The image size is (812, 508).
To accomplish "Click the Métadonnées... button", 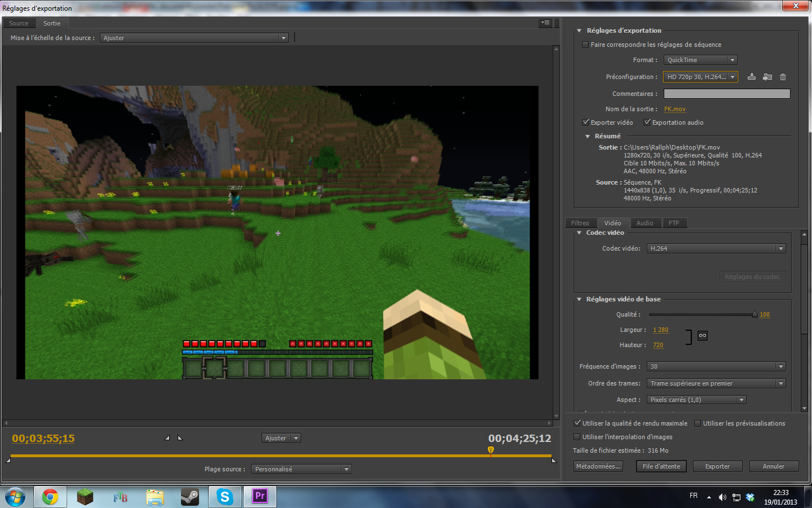I will [598, 466].
